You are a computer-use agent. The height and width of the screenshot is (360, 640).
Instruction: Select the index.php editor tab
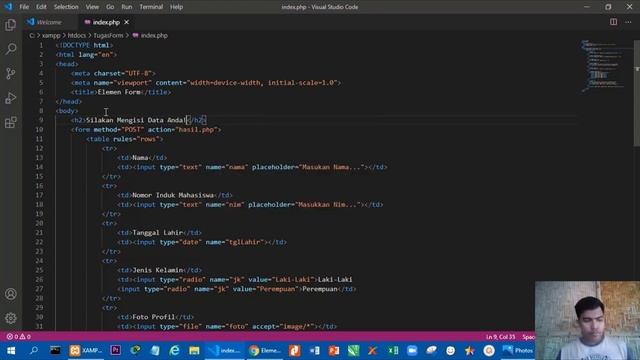[x=106, y=22]
